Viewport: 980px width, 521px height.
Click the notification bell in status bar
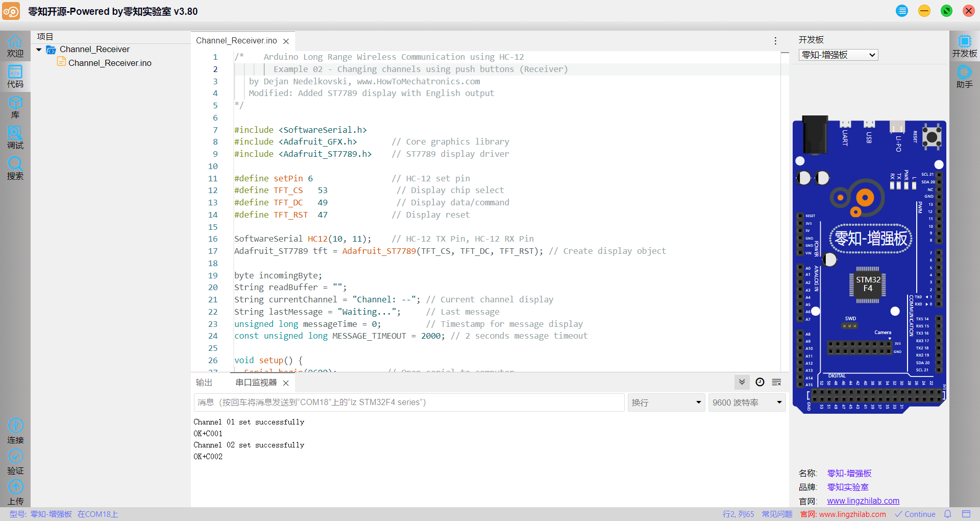click(x=948, y=514)
